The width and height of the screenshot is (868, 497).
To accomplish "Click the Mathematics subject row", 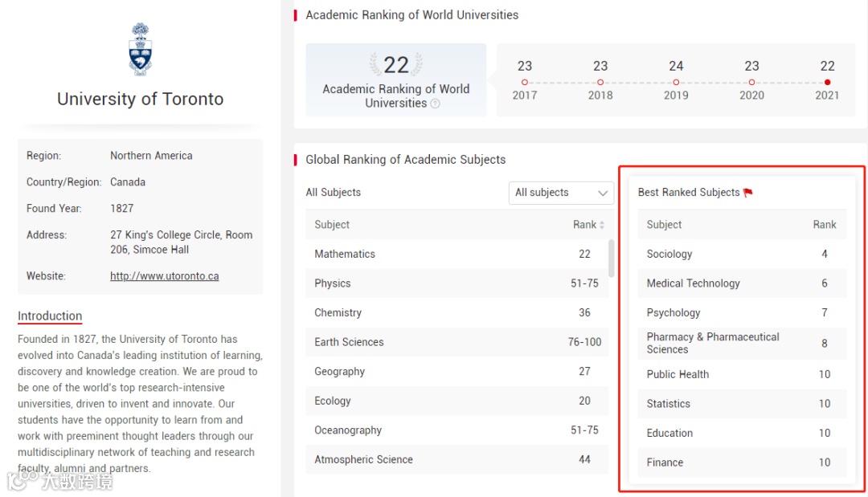I will [457, 254].
